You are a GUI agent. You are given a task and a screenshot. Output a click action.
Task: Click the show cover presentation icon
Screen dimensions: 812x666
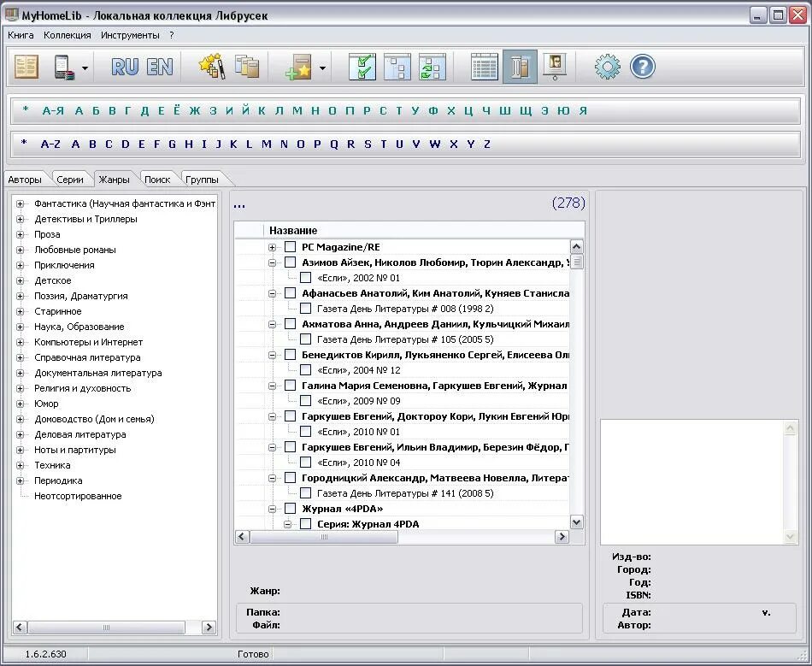pyautogui.click(x=555, y=67)
